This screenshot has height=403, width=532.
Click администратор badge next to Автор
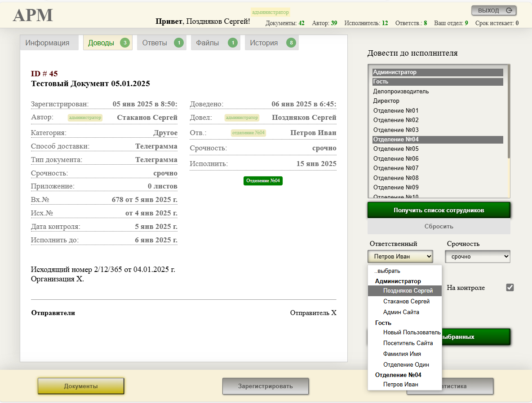(x=85, y=118)
